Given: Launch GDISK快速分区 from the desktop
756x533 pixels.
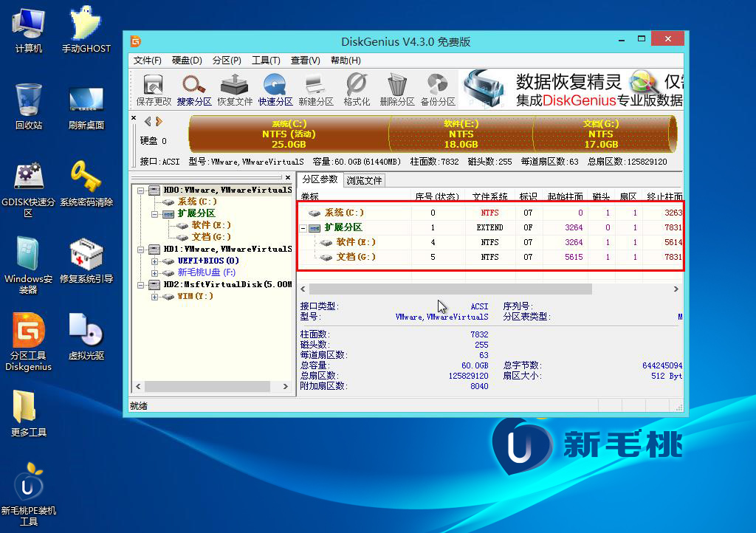Looking at the screenshot, I should pos(29,190).
